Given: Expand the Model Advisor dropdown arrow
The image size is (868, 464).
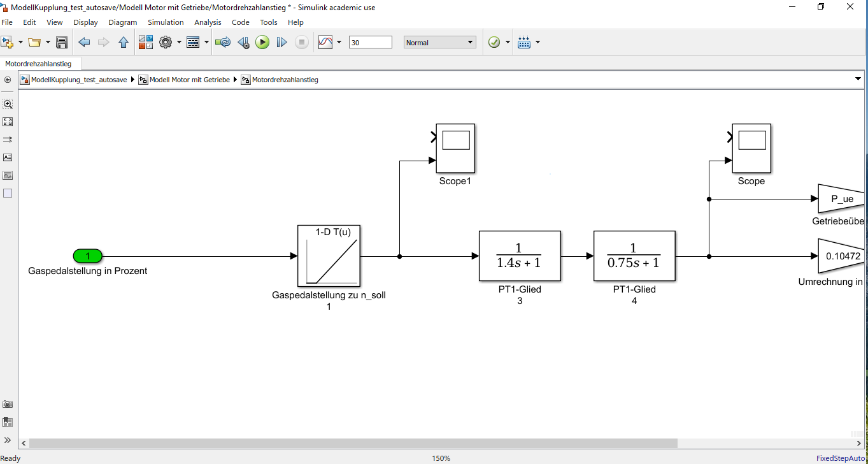Looking at the screenshot, I should click(x=508, y=43).
